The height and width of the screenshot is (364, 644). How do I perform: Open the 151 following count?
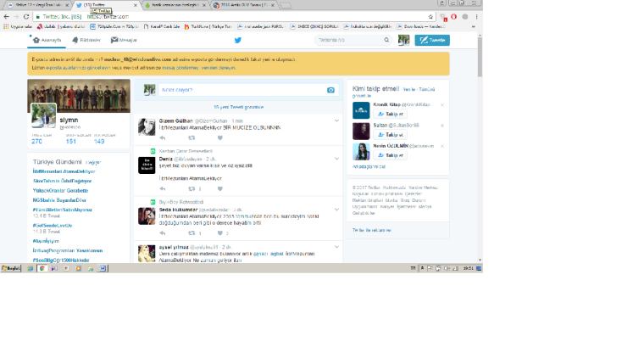(x=71, y=142)
